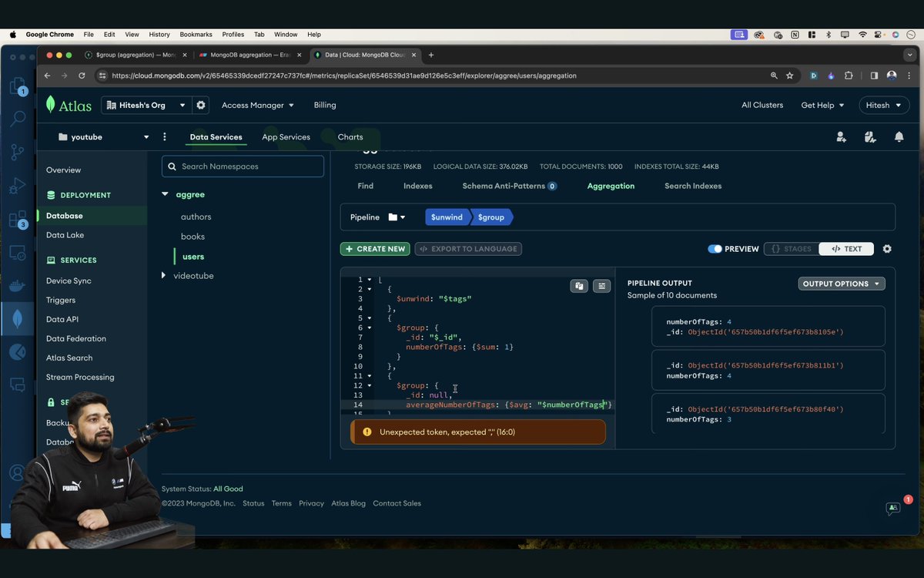Reload the page in Chrome
This screenshot has height=578, width=924.
click(82, 76)
